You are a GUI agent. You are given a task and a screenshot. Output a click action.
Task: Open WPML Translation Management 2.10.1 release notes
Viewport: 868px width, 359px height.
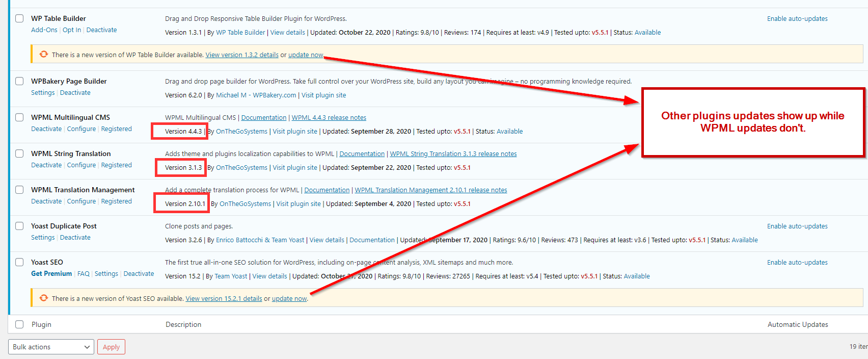(x=431, y=190)
